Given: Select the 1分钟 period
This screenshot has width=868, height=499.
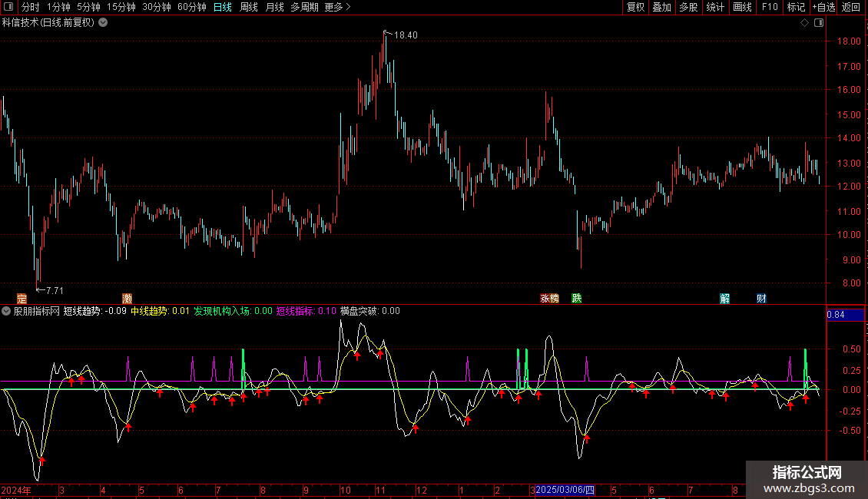Looking at the screenshot, I should point(58,7).
